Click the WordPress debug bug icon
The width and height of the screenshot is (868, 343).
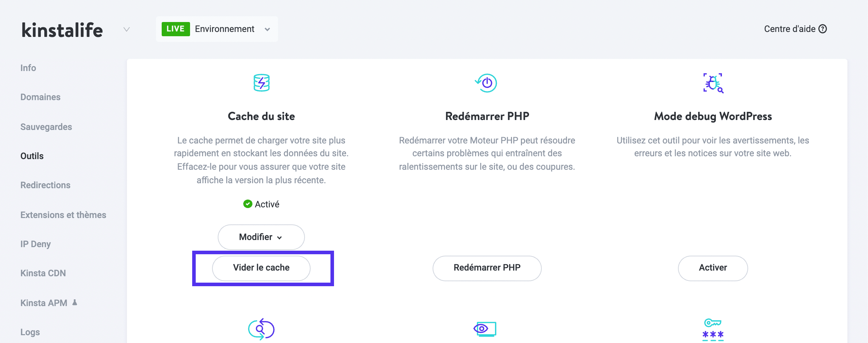coord(713,82)
